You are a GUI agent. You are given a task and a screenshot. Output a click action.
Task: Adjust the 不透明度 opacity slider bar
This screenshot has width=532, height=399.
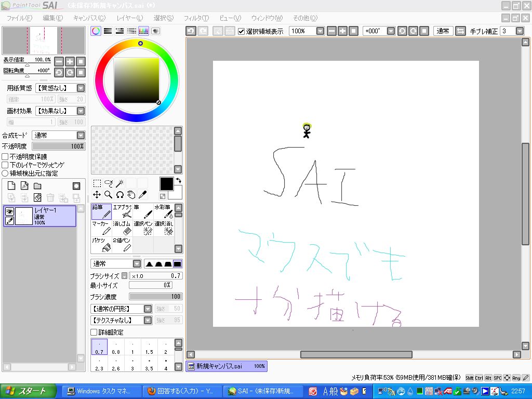58,146
